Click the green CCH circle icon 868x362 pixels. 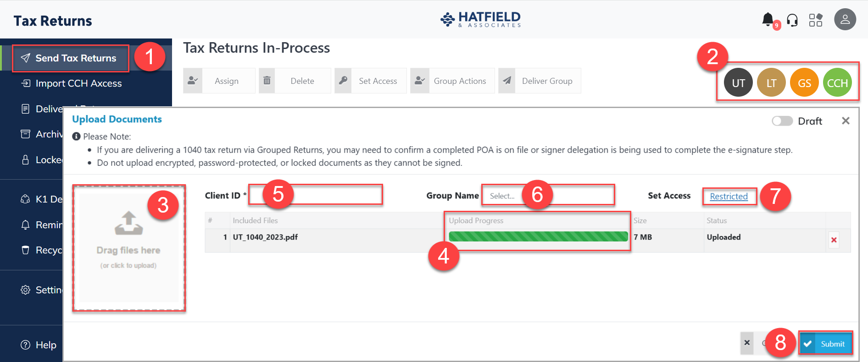(x=837, y=83)
